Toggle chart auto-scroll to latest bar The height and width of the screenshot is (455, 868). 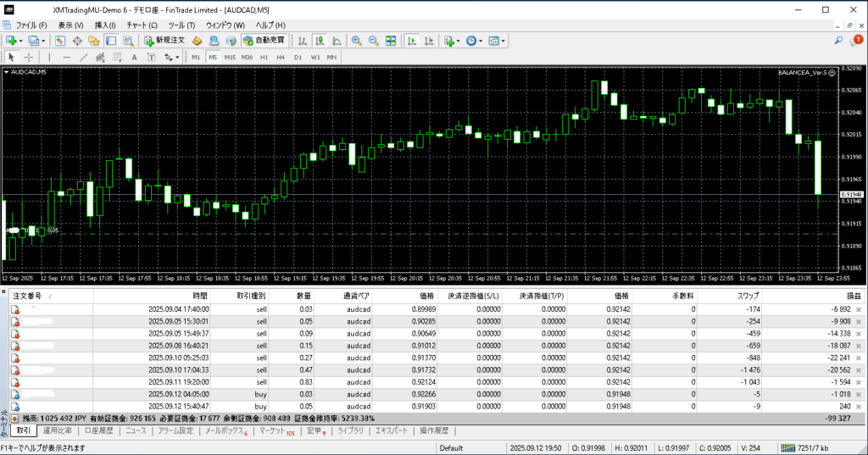click(411, 40)
